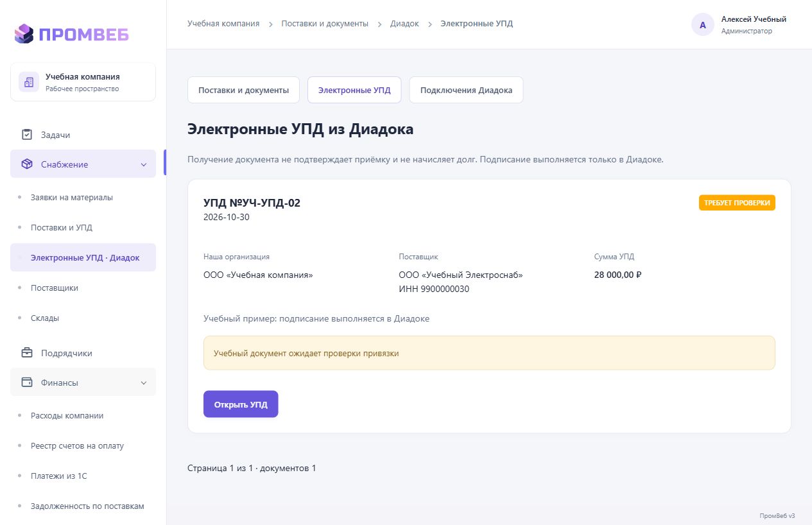Click ООО «Учебная компания» organization value
Screen dimensions: 812x525
[258, 275]
